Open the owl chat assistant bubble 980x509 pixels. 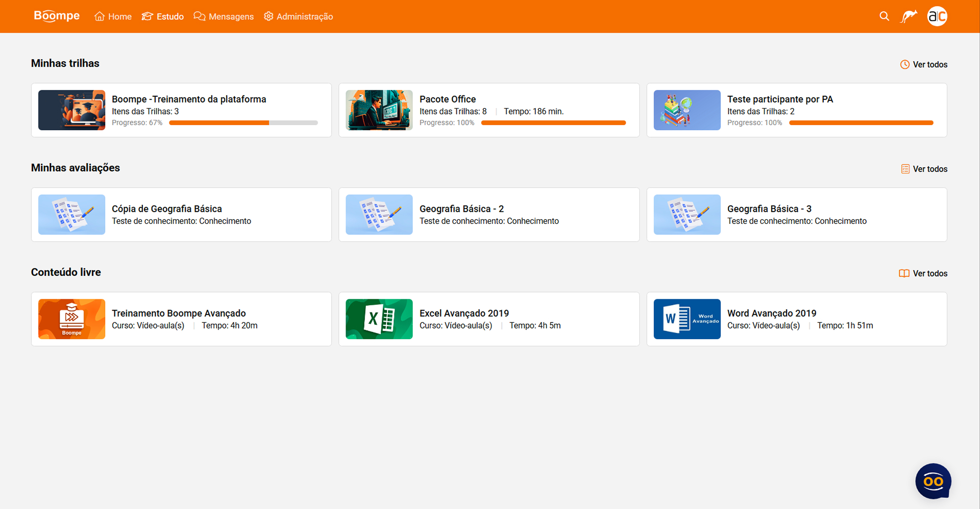point(933,481)
